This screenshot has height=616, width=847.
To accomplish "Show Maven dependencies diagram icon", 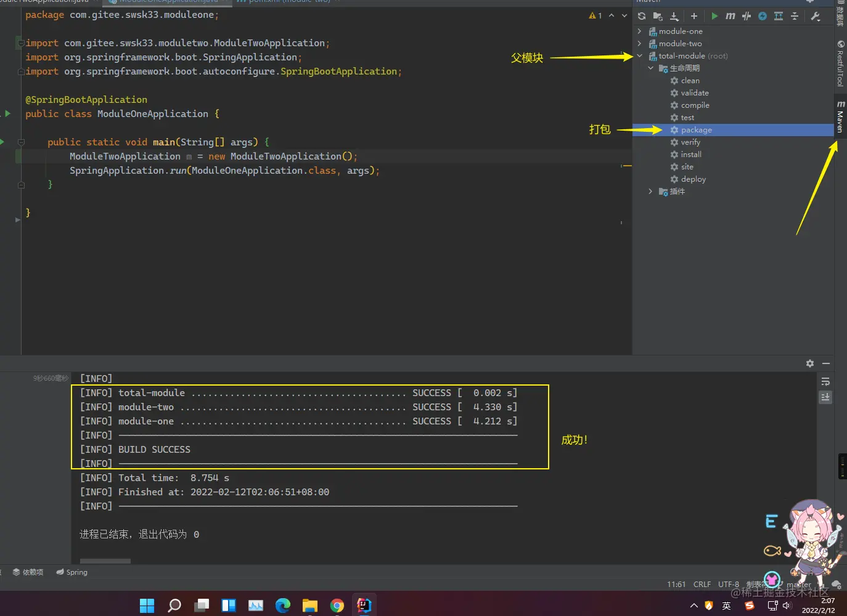I will tap(779, 16).
